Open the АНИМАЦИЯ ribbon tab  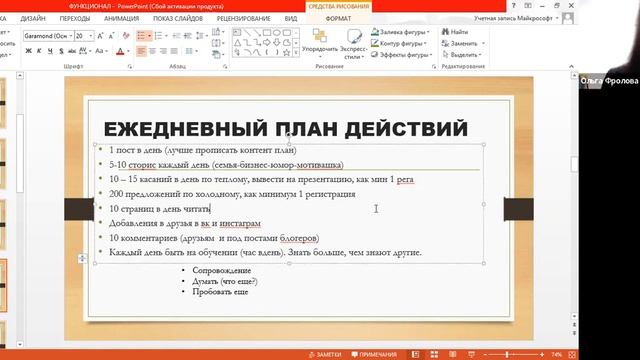[121, 18]
